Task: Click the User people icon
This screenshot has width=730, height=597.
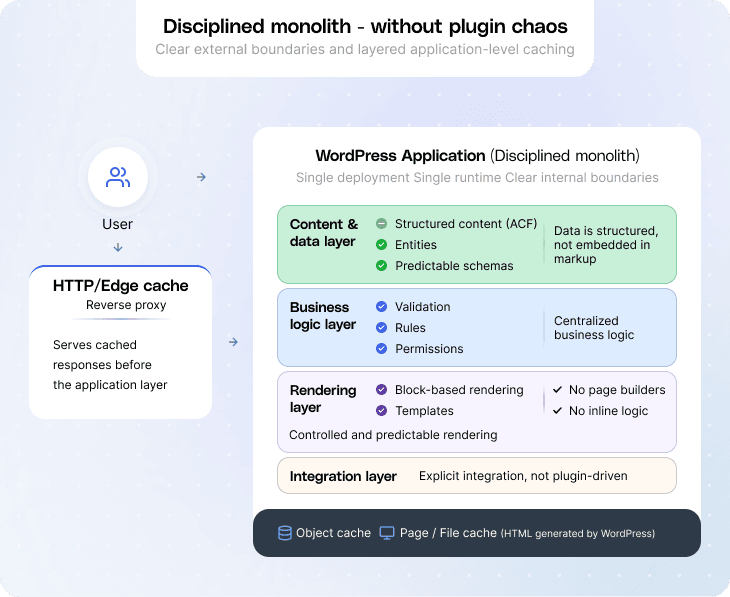Action: [118, 178]
